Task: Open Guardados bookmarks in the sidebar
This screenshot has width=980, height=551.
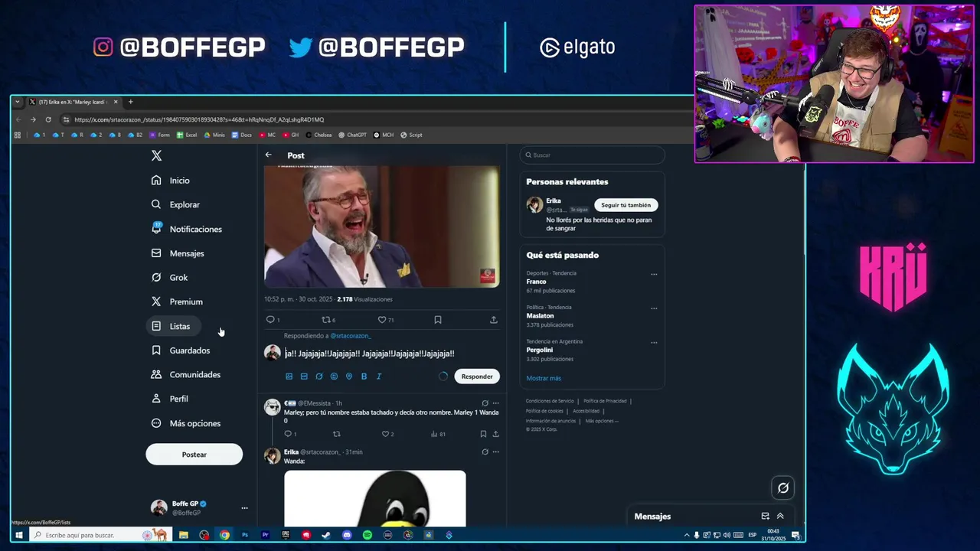Action: pyautogui.click(x=180, y=350)
